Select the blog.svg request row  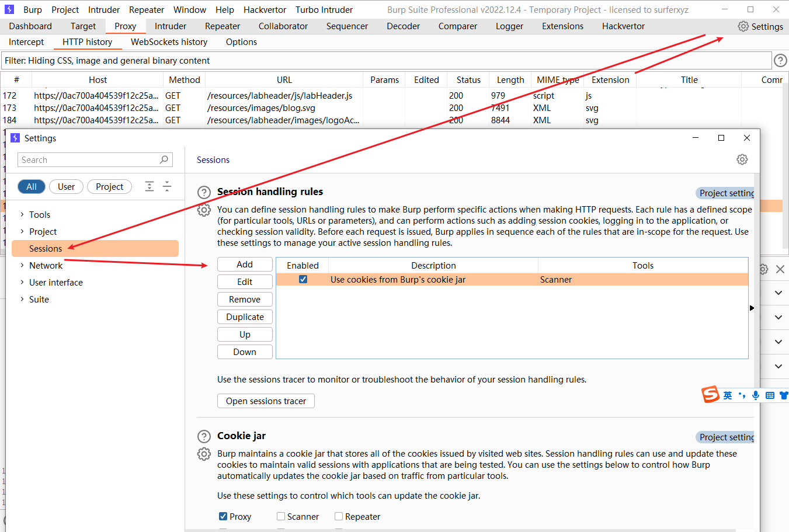[391, 107]
